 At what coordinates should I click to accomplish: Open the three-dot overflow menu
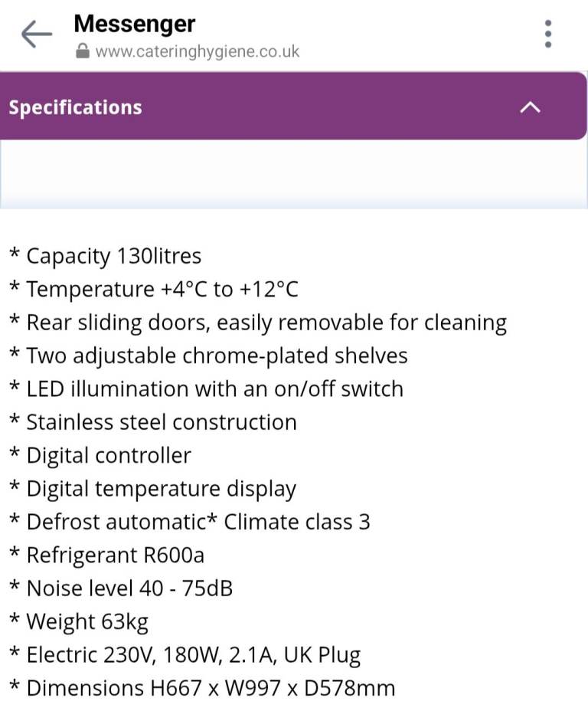547,34
